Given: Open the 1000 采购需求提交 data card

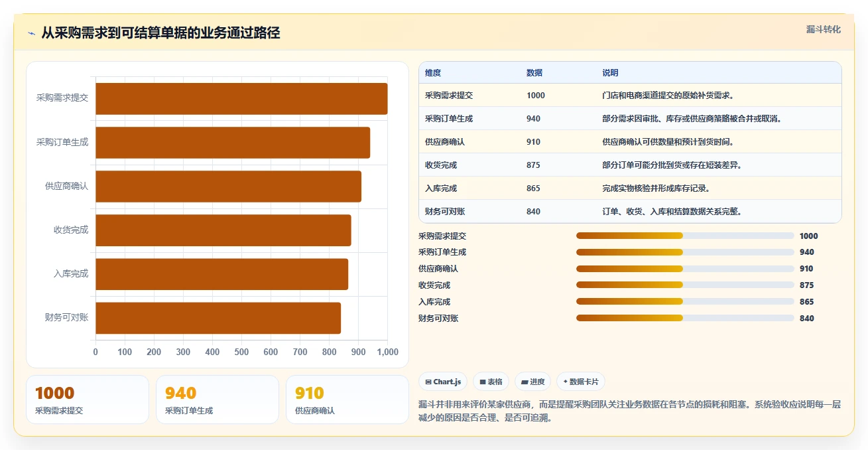Looking at the screenshot, I should 88,400.
